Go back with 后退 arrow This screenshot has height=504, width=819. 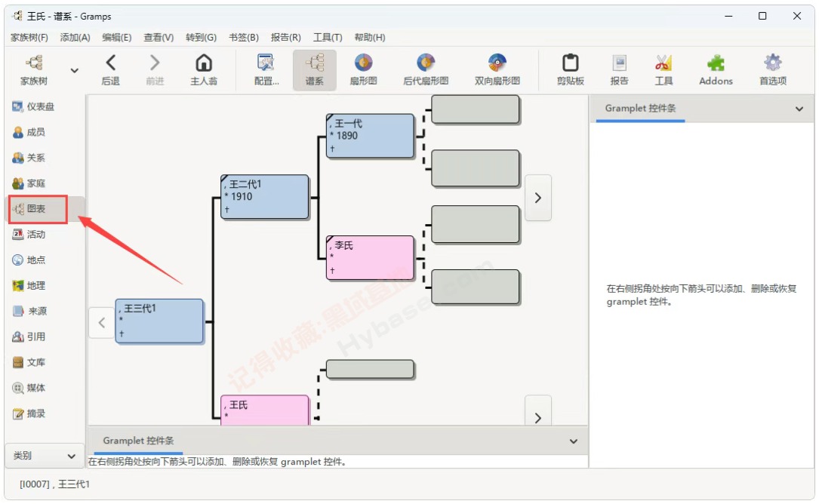tap(110, 70)
